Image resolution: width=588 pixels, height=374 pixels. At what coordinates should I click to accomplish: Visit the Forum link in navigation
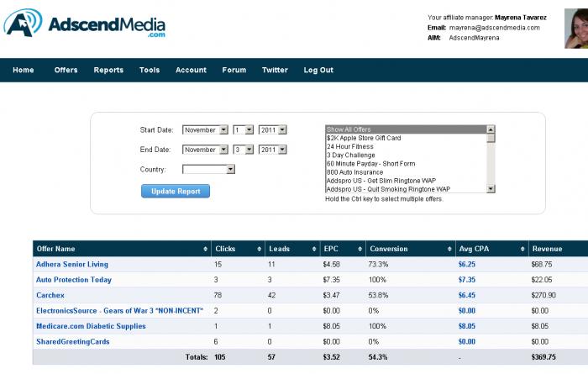(234, 70)
